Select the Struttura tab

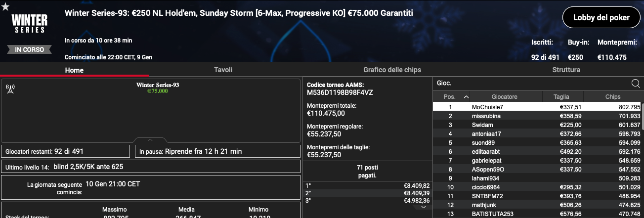tap(566, 70)
